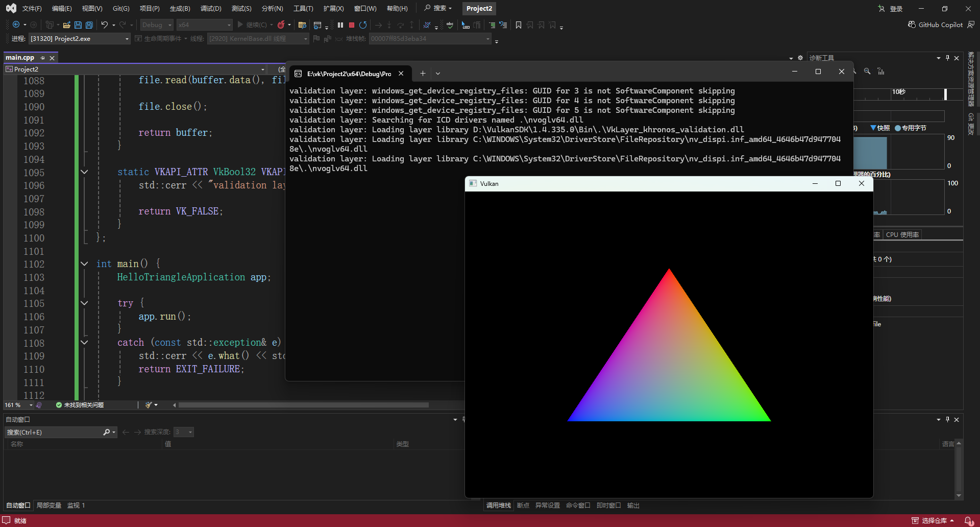
Task: Restart the debug session
Action: coord(363,25)
